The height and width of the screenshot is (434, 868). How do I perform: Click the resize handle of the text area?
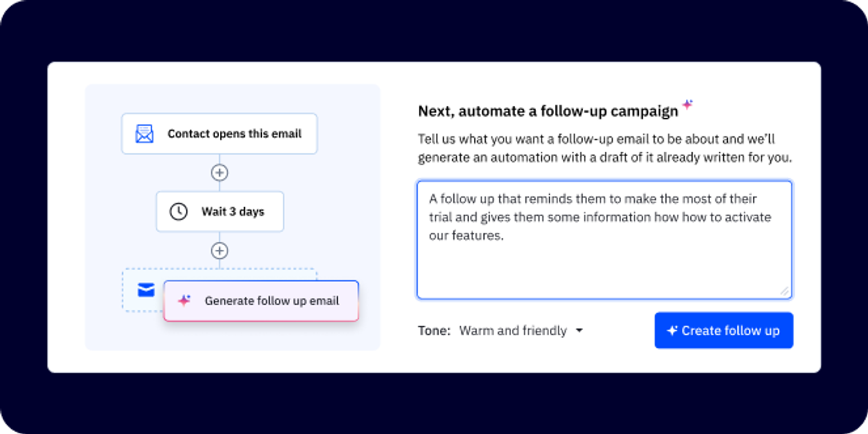pos(784,292)
